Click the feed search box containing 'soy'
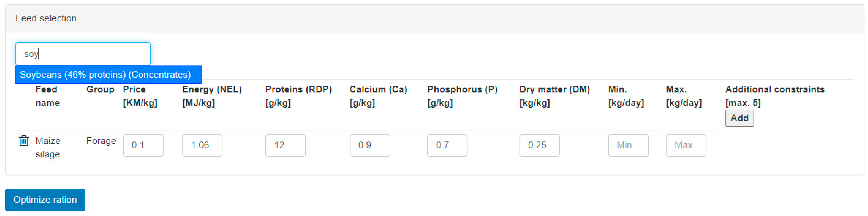The image size is (868, 216). [83, 54]
